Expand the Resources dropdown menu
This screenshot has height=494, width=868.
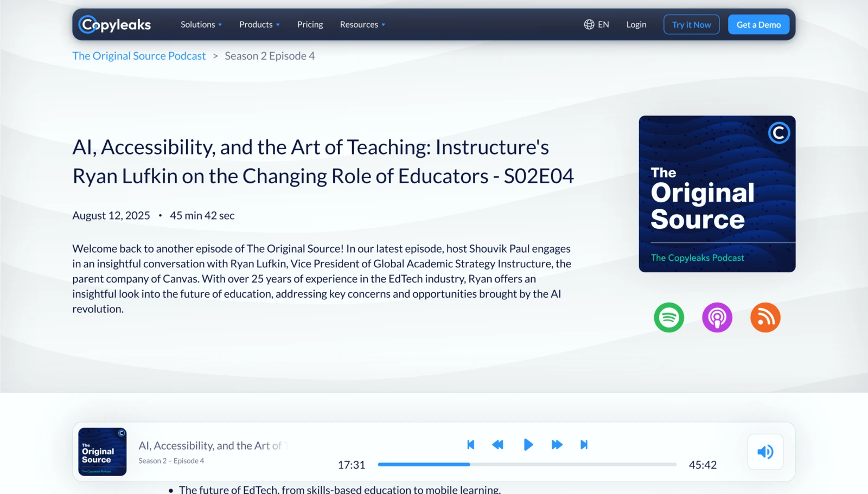[x=362, y=24]
